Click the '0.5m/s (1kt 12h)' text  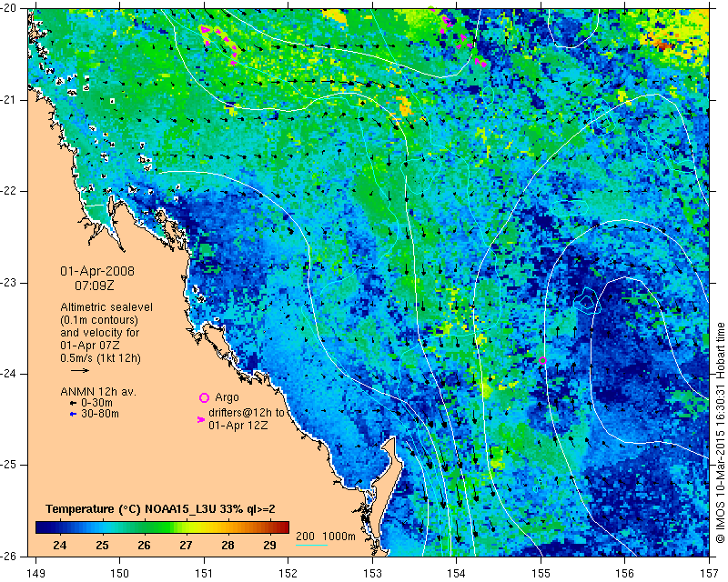pyautogui.click(x=100, y=358)
